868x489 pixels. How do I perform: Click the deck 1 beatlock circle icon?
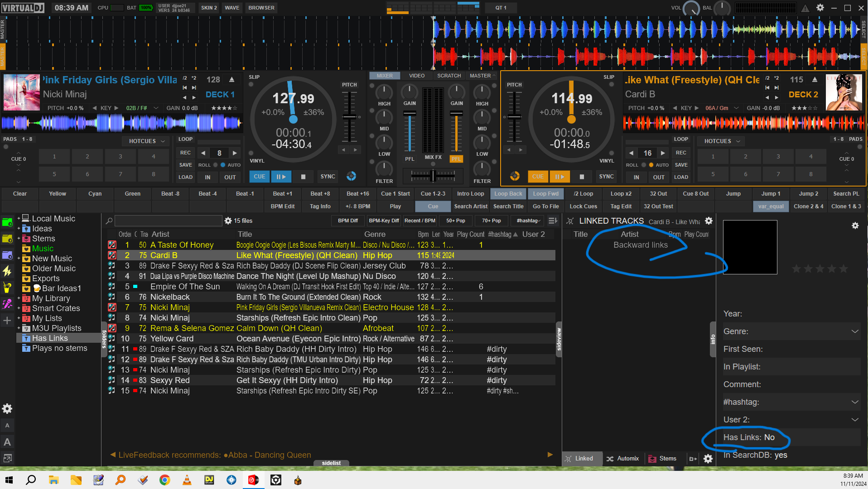click(352, 176)
